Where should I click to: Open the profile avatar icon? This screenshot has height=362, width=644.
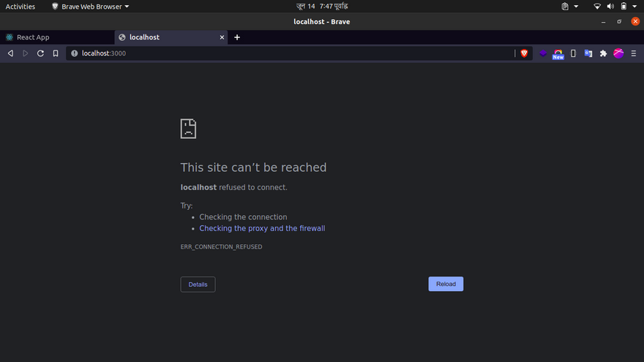618,53
